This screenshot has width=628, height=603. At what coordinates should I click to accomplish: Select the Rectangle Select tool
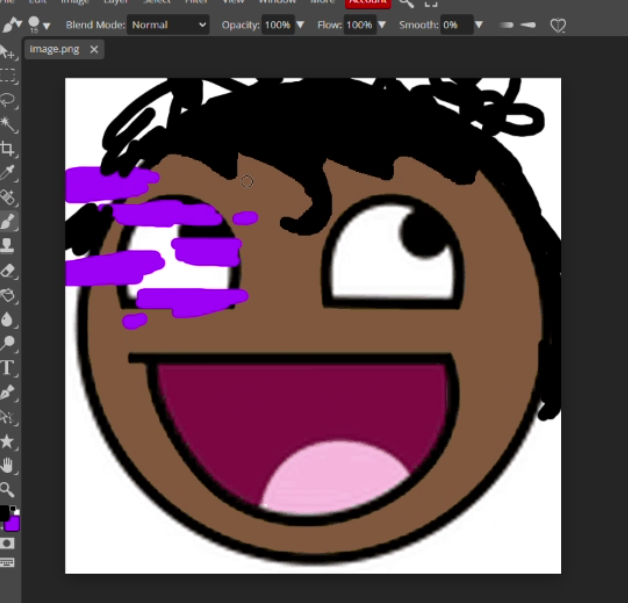tap(7, 75)
